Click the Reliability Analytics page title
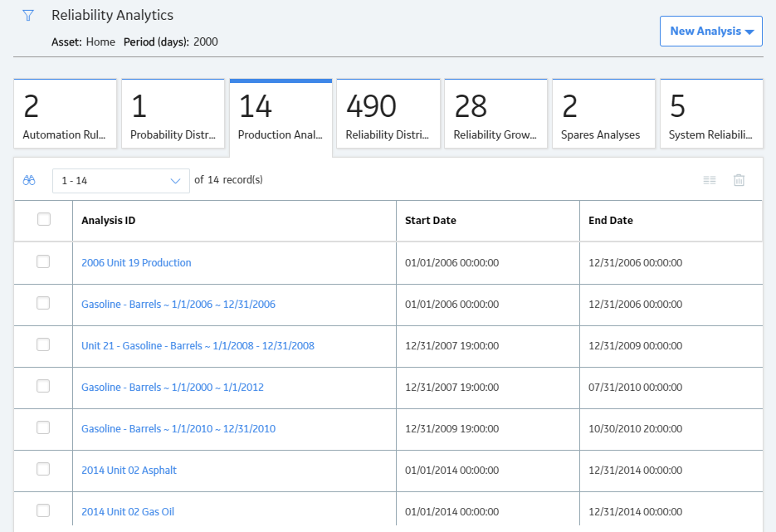Screen dimensions: 776x532 coord(112,15)
